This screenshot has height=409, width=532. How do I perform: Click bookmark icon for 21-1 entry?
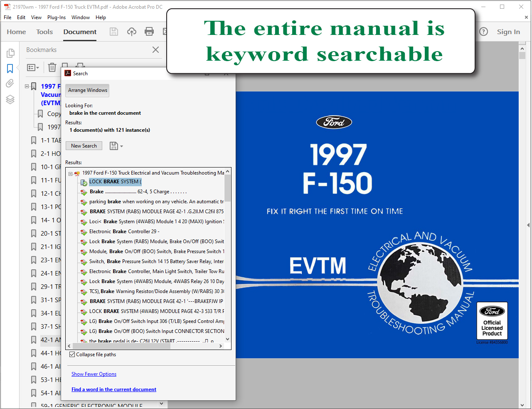34,247
